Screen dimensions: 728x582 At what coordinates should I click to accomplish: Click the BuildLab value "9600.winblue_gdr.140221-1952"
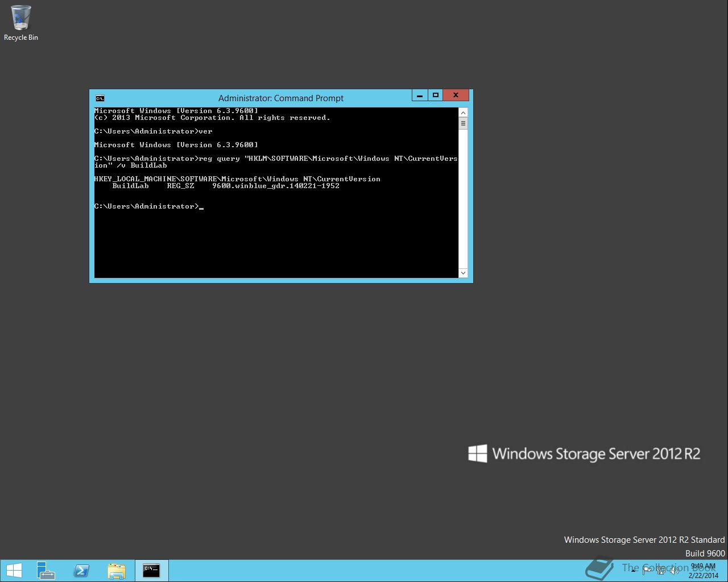point(276,186)
